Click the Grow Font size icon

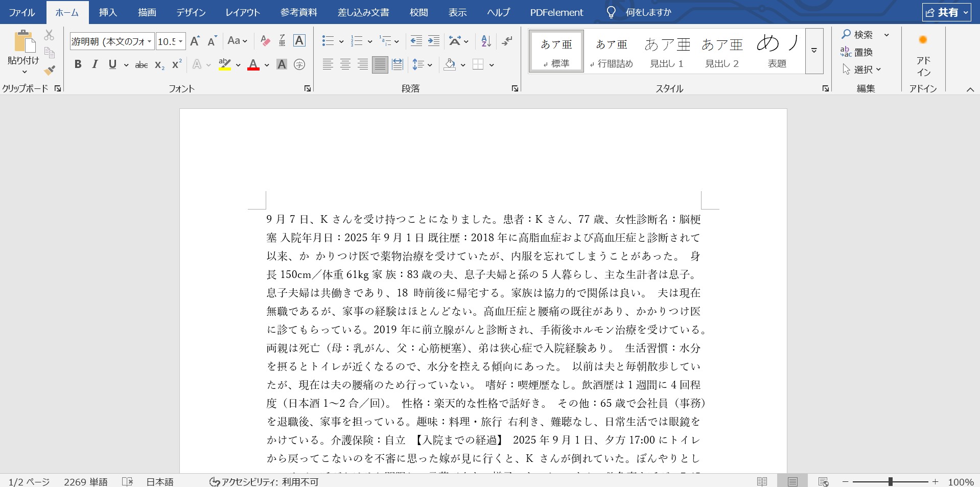(x=195, y=41)
